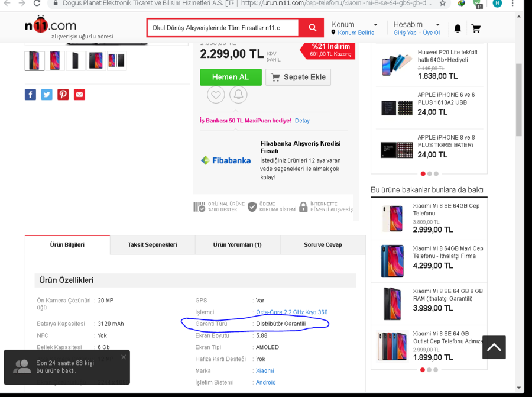Open Soru ve Cevap tab
Image resolution: width=532 pixels, height=397 pixels.
[x=323, y=245]
